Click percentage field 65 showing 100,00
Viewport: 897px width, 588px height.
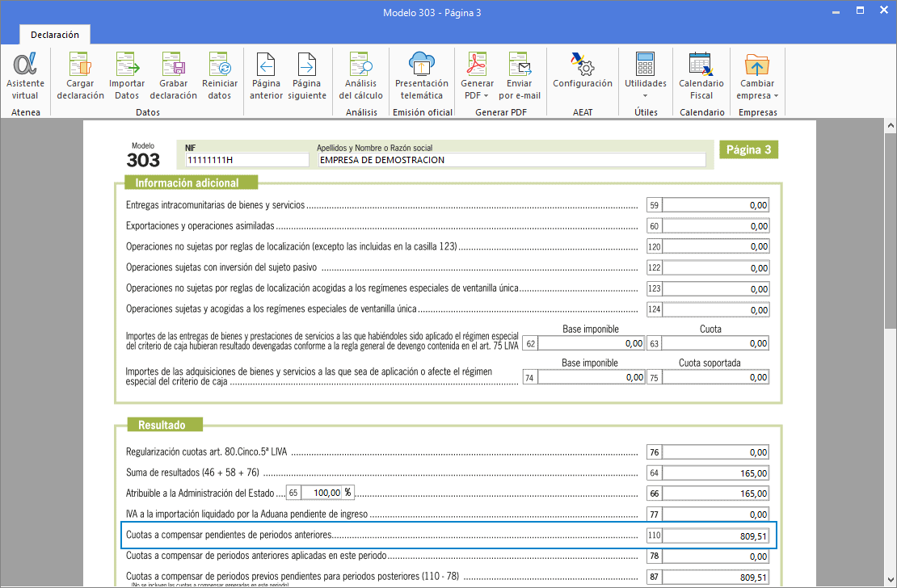[x=321, y=493]
